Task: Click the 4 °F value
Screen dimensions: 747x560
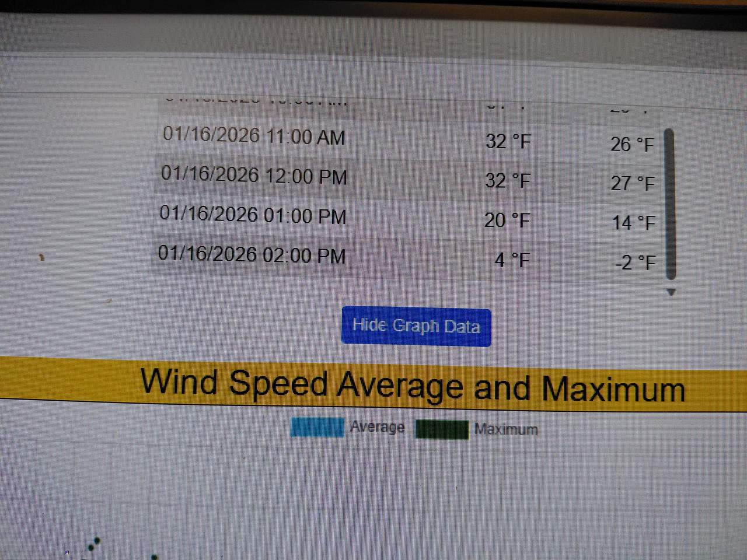Action: click(x=512, y=260)
